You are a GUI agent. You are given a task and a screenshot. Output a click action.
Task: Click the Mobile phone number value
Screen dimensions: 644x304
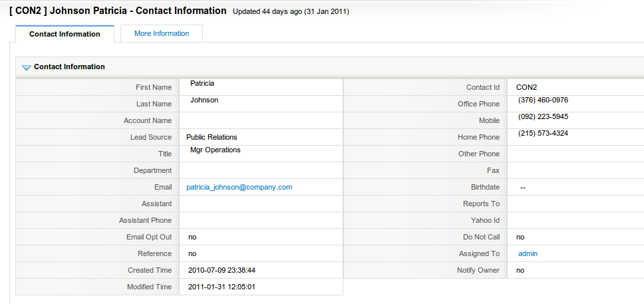(543, 117)
